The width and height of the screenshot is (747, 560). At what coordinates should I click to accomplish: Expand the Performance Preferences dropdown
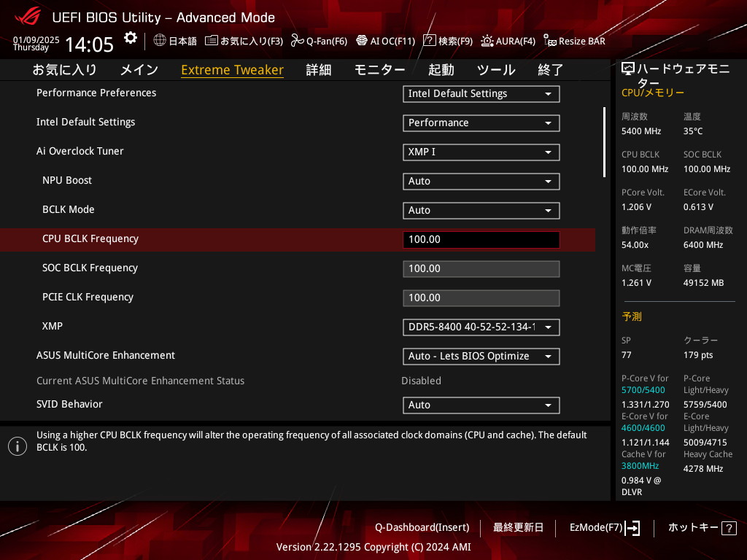tap(481, 94)
